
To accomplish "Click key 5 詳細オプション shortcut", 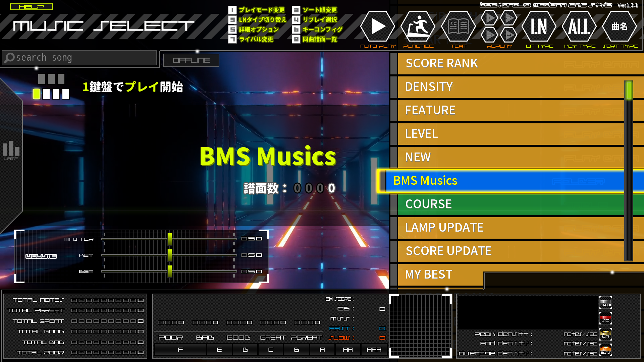I will 254,29.
